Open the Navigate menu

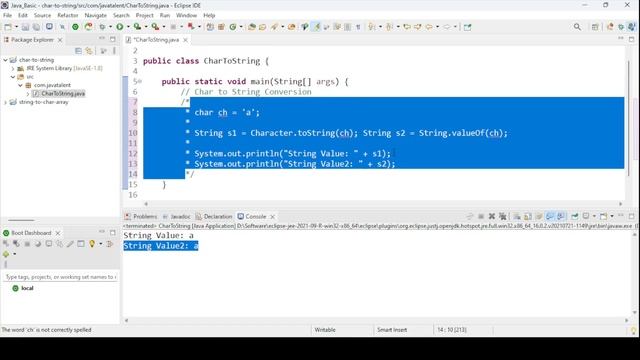tap(96, 15)
